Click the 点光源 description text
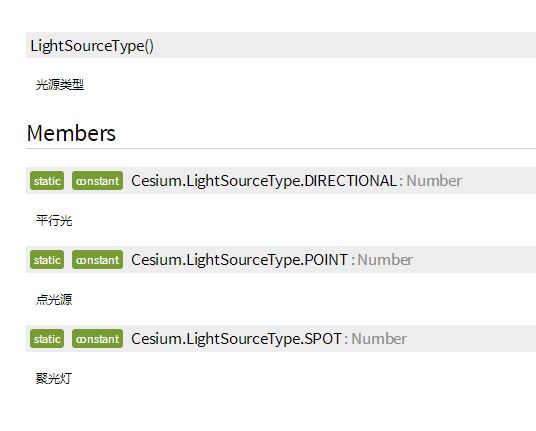The height and width of the screenshot is (431, 536). [54, 299]
